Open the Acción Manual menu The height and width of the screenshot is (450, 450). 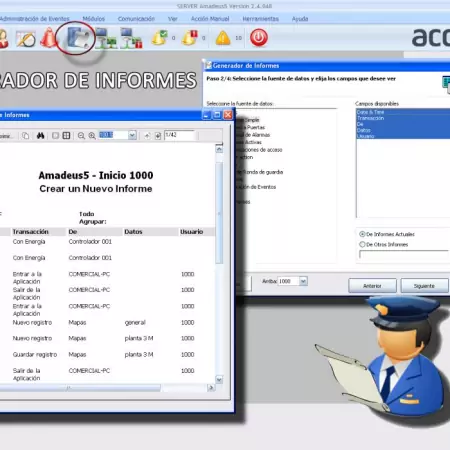tap(210, 19)
